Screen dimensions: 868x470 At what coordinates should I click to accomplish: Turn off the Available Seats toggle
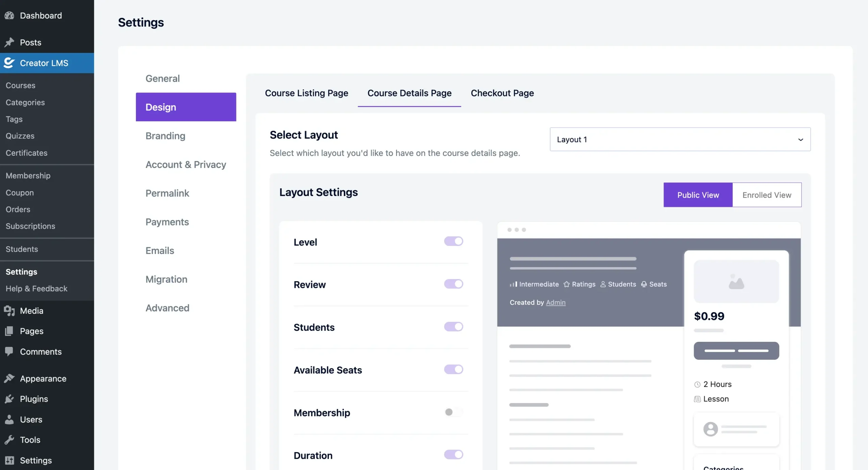click(x=453, y=369)
